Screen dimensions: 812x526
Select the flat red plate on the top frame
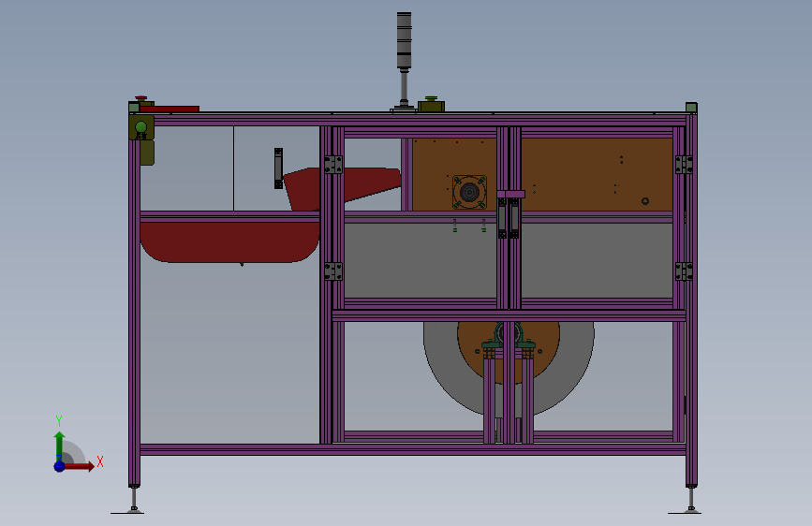(170, 109)
